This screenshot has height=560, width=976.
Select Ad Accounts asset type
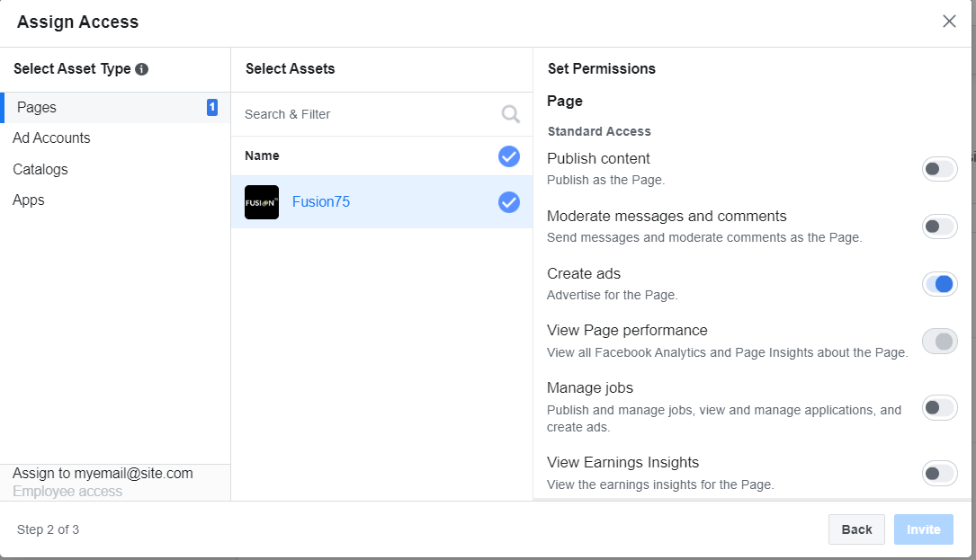click(x=51, y=138)
